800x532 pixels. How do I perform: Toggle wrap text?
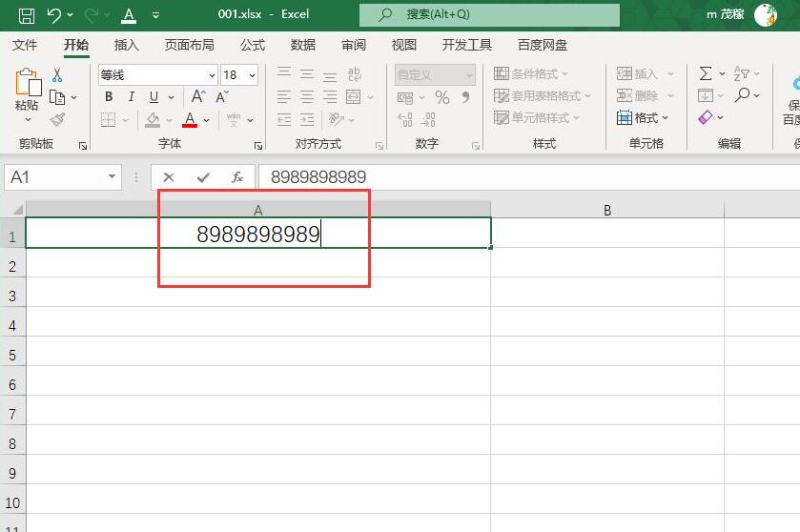click(354, 74)
